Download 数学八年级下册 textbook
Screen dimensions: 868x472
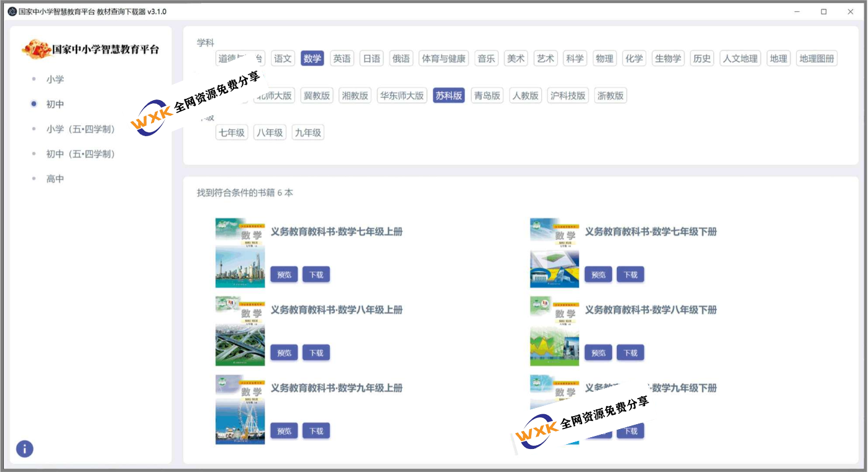[631, 353]
